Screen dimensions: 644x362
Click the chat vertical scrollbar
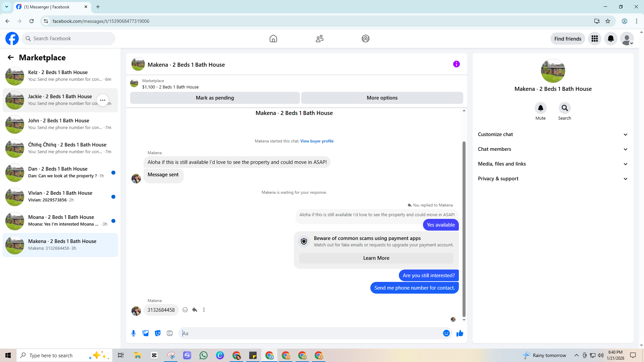pos(464,228)
